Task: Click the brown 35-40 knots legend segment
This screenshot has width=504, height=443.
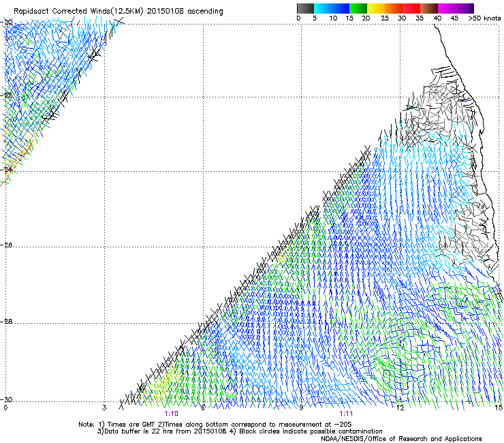Action: coord(429,8)
